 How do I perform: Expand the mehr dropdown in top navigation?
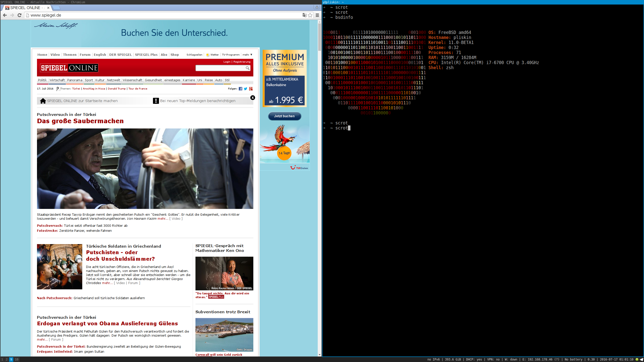(x=247, y=55)
